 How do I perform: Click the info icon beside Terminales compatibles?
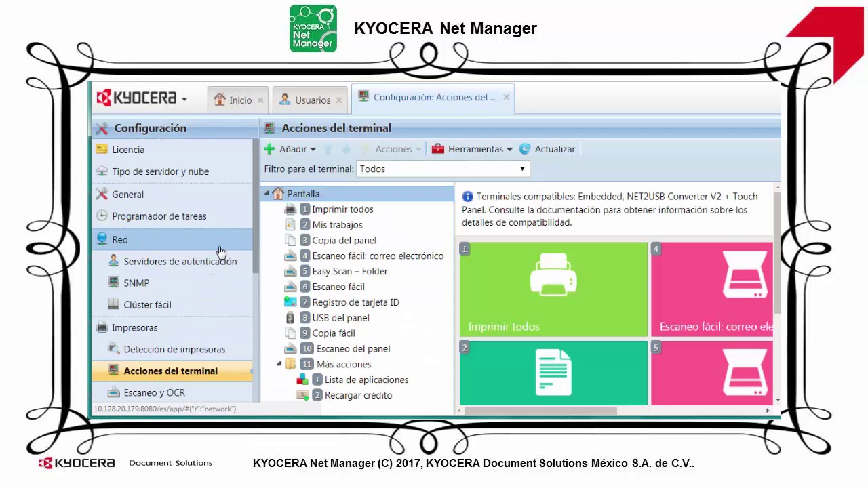pos(467,197)
